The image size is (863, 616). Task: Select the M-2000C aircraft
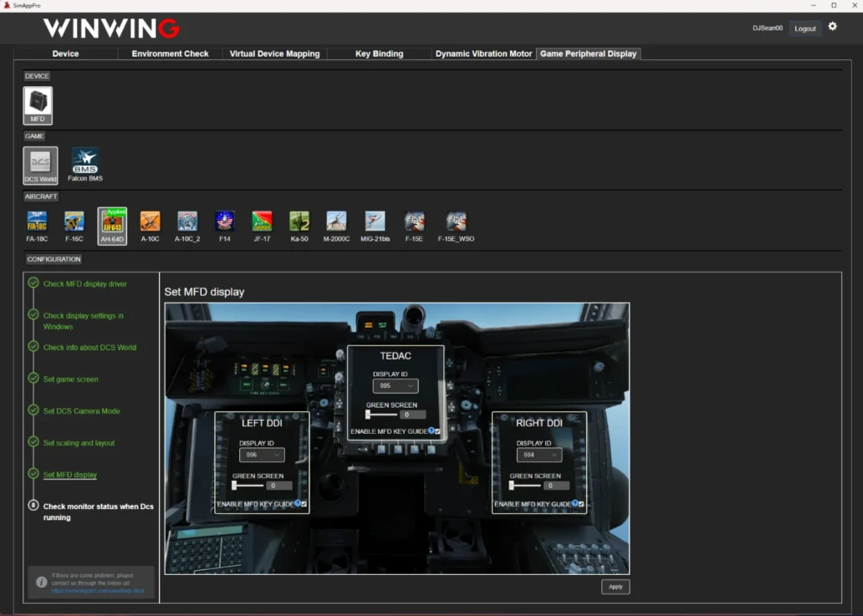coord(336,226)
